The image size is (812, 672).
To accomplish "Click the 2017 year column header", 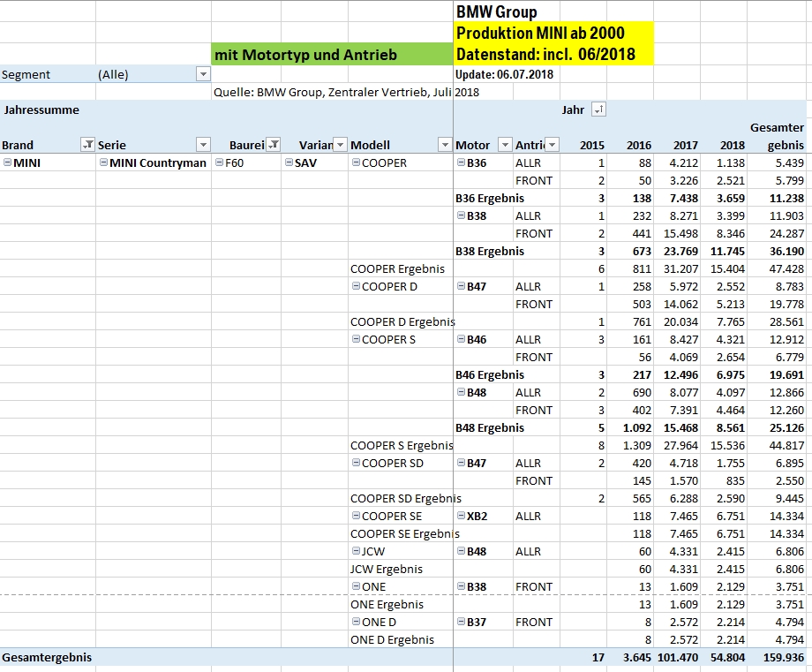I will click(686, 145).
